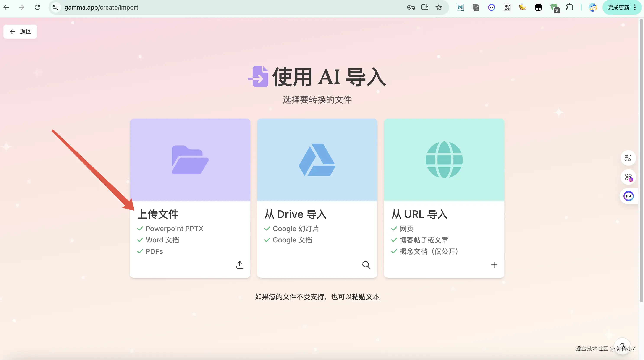Click the upload arrow icon in Upload File card
This screenshot has width=644, height=360.
pyautogui.click(x=239, y=265)
